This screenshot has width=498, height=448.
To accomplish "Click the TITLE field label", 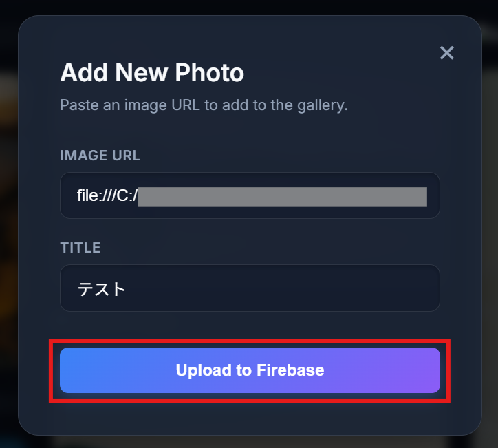I will click(80, 248).
